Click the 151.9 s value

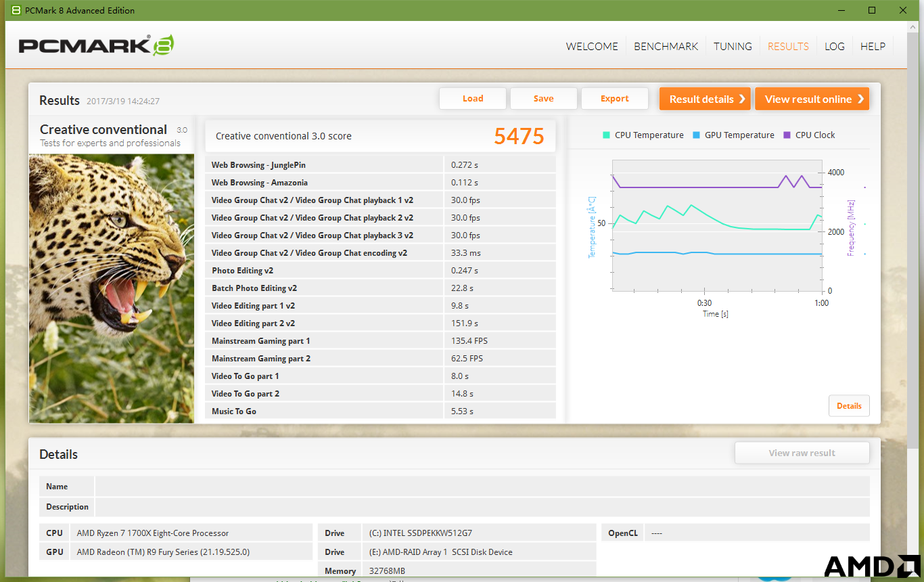[x=465, y=323]
